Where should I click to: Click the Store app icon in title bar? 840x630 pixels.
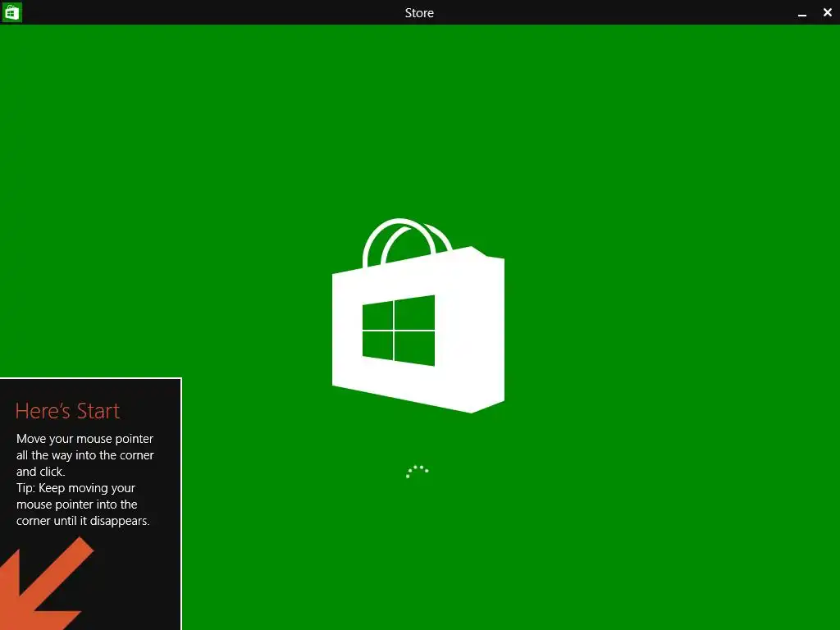(11, 11)
